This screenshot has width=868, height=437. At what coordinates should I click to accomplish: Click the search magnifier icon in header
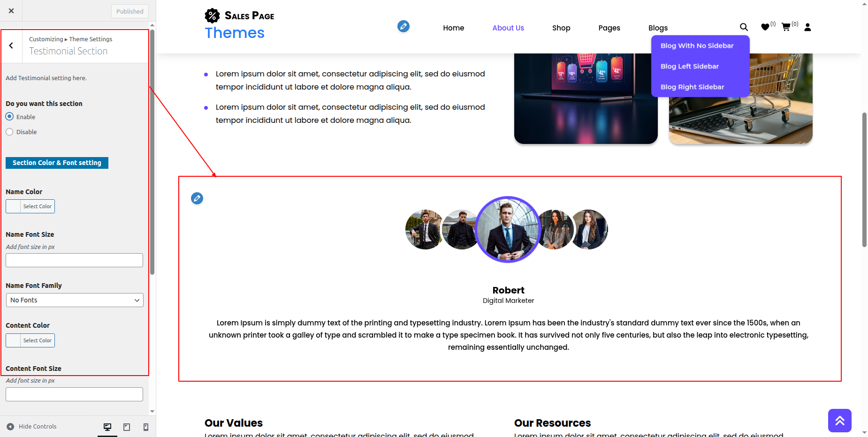pos(744,27)
